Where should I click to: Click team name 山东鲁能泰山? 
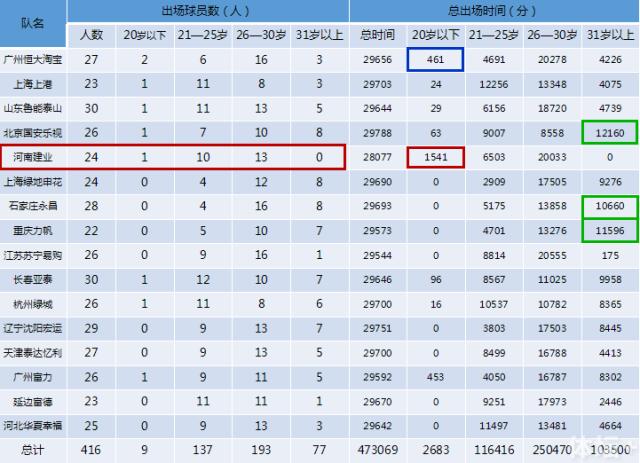[x=33, y=108]
